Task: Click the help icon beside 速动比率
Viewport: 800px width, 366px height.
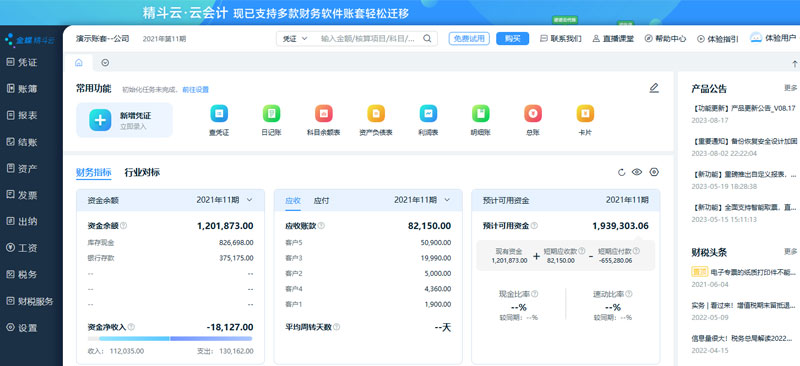Action: 629,294
